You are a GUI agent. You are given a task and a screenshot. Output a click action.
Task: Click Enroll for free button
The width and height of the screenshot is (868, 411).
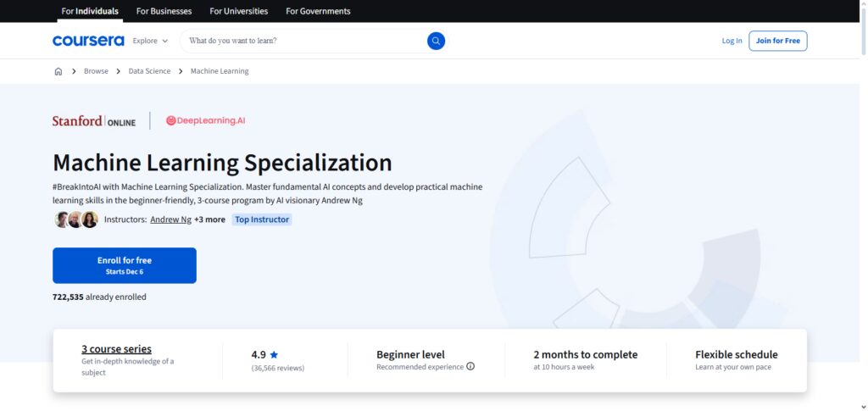(125, 265)
